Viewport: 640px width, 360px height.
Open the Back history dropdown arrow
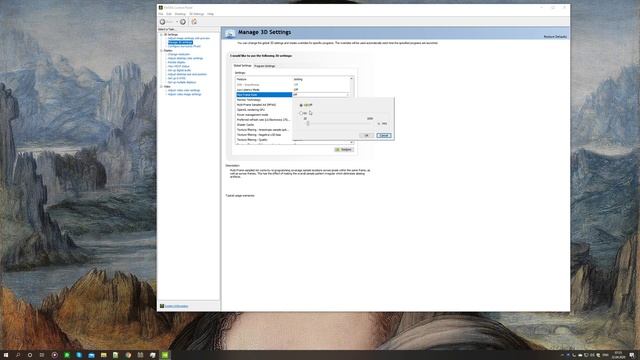(x=177, y=22)
